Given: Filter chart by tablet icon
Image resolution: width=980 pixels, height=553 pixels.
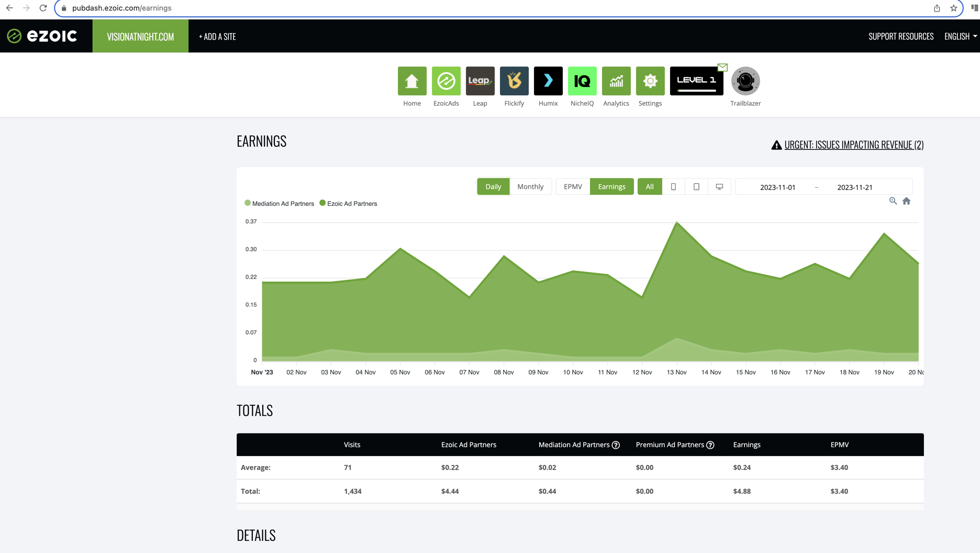Looking at the screenshot, I should 696,186.
